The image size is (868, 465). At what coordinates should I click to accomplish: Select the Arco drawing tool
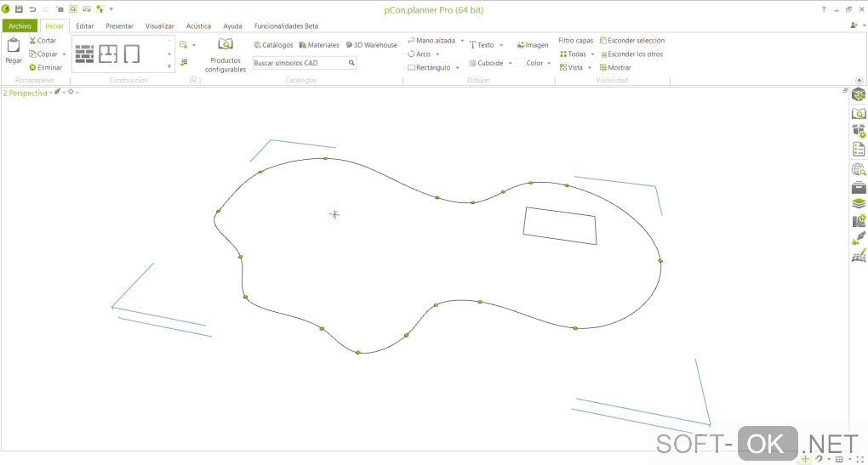(x=419, y=54)
